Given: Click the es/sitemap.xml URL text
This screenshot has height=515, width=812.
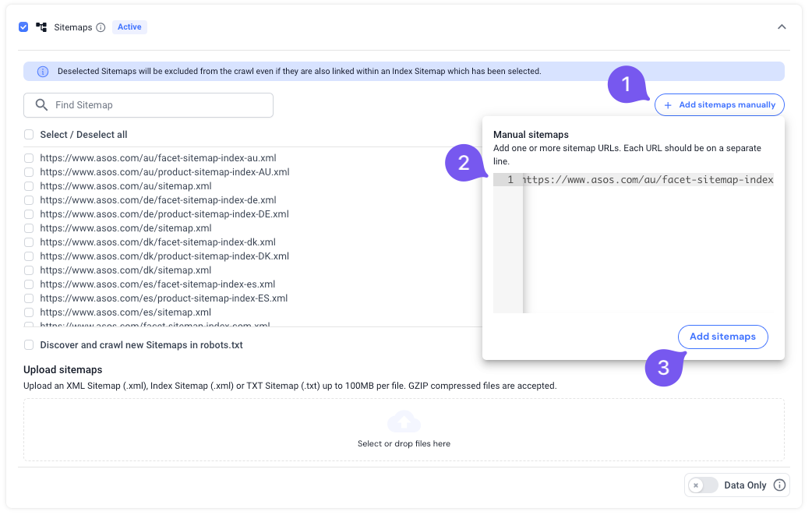Looking at the screenshot, I should click(125, 312).
